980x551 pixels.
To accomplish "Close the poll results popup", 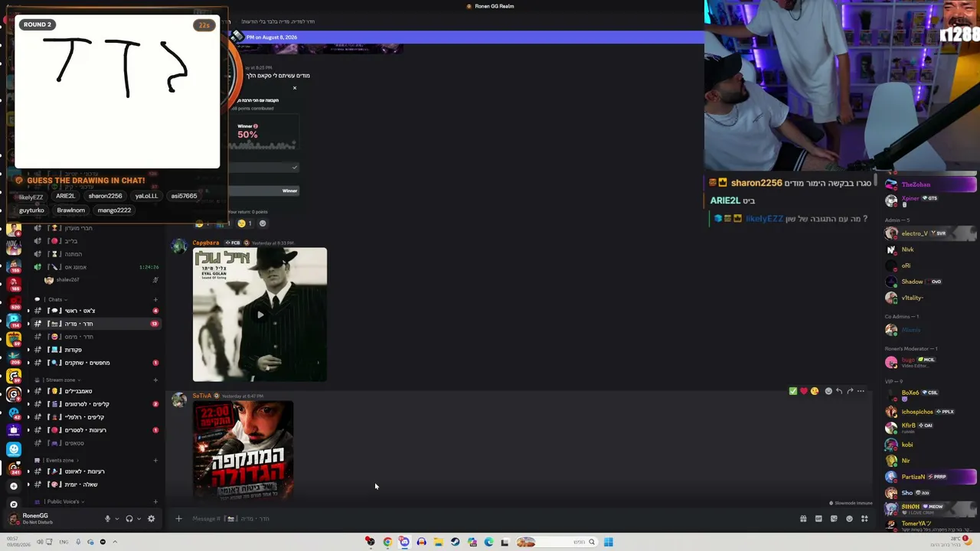I will 295,88.
